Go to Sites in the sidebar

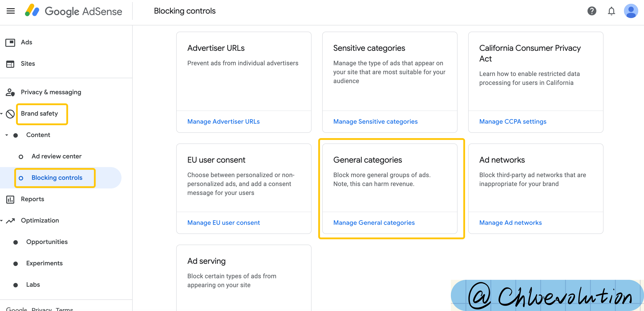pos(28,64)
